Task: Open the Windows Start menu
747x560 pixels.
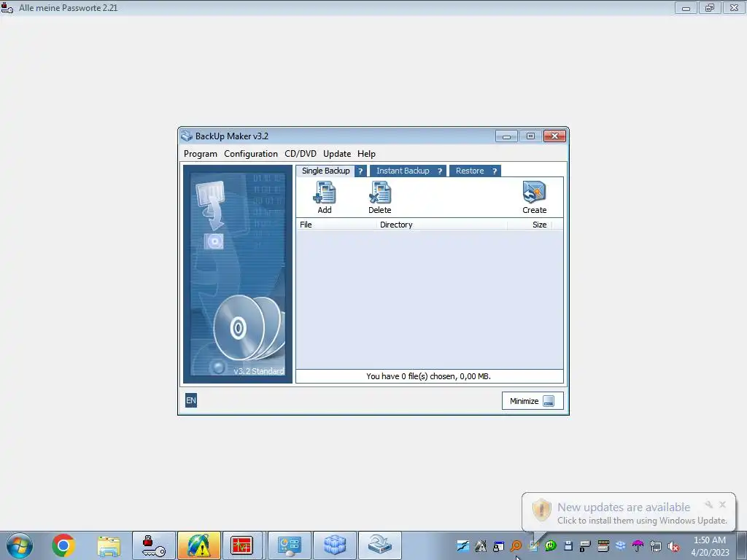Action: [20, 545]
